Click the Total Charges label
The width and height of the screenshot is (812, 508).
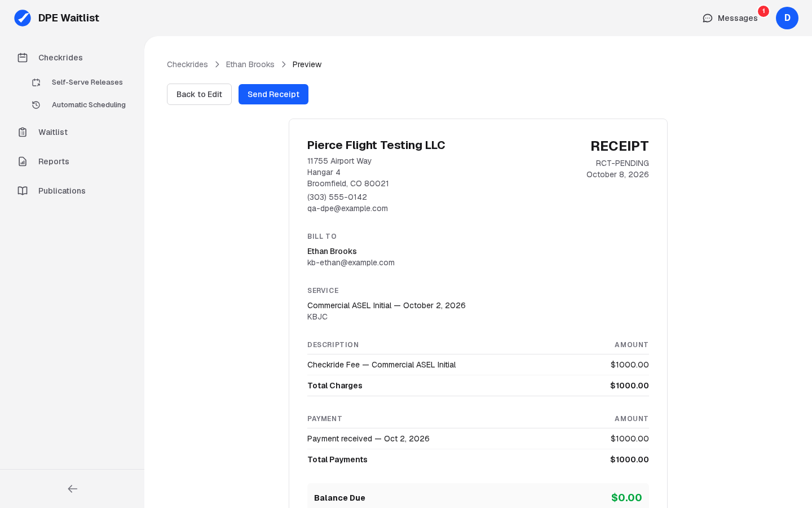(335, 386)
